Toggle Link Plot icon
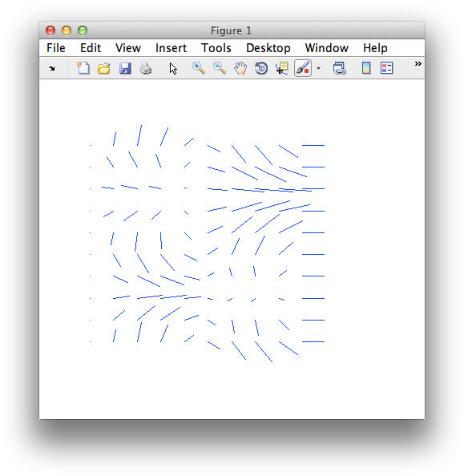Image resolution: width=464 pixels, height=476 pixels. point(339,68)
